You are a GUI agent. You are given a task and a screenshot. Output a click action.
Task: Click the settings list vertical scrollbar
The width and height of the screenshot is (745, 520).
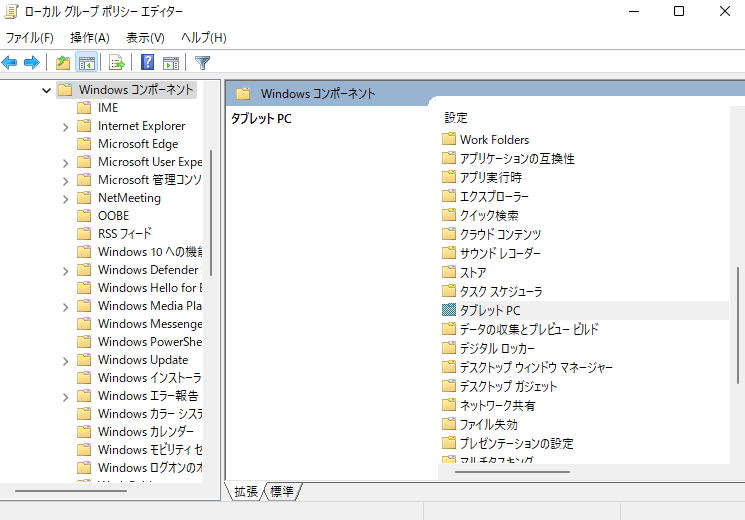[x=738, y=326]
